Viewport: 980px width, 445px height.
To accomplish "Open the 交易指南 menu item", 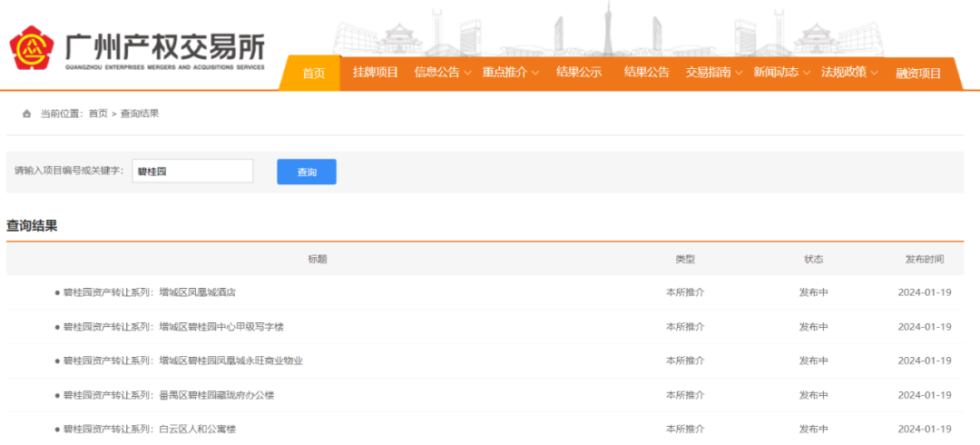I will pos(708,73).
